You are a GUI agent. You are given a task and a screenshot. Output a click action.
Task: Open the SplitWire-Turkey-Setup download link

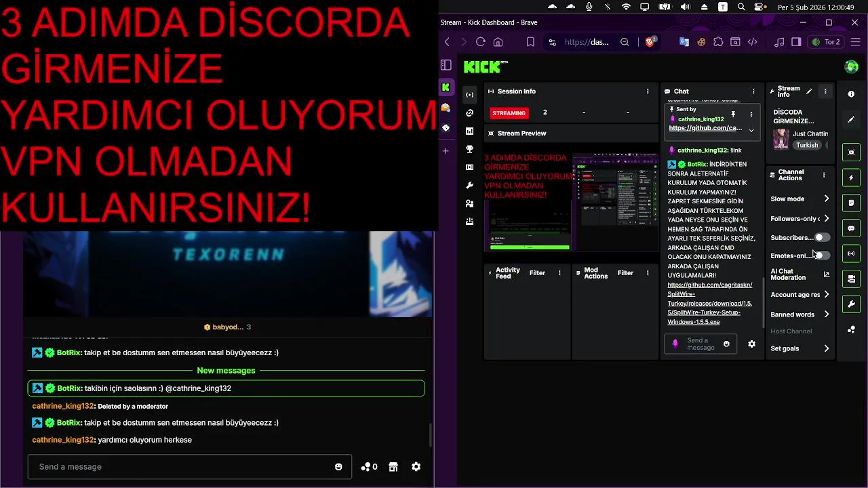coord(710,304)
